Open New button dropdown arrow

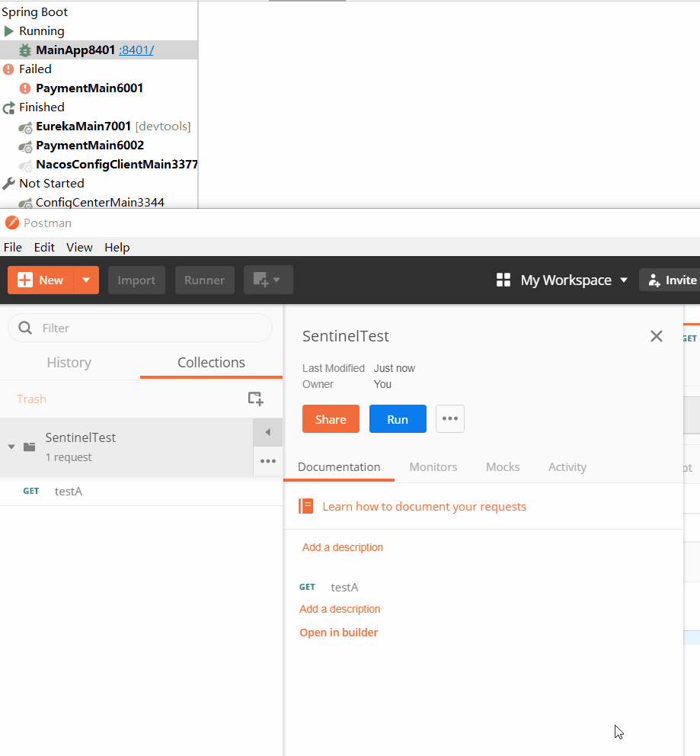86,280
